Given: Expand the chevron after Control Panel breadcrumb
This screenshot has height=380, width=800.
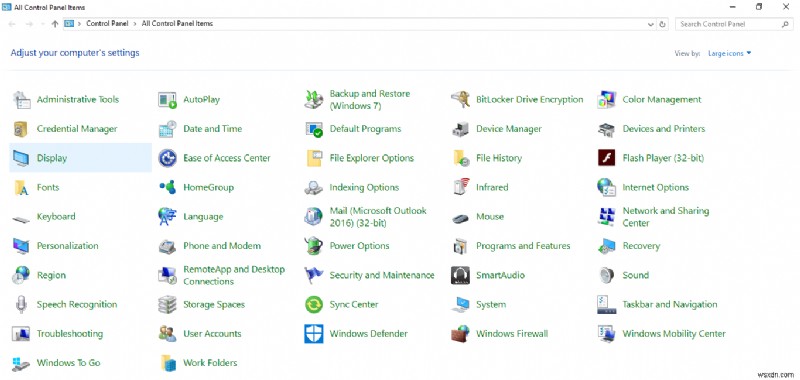Looking at the screenshot, I should [x=135, y=23].
